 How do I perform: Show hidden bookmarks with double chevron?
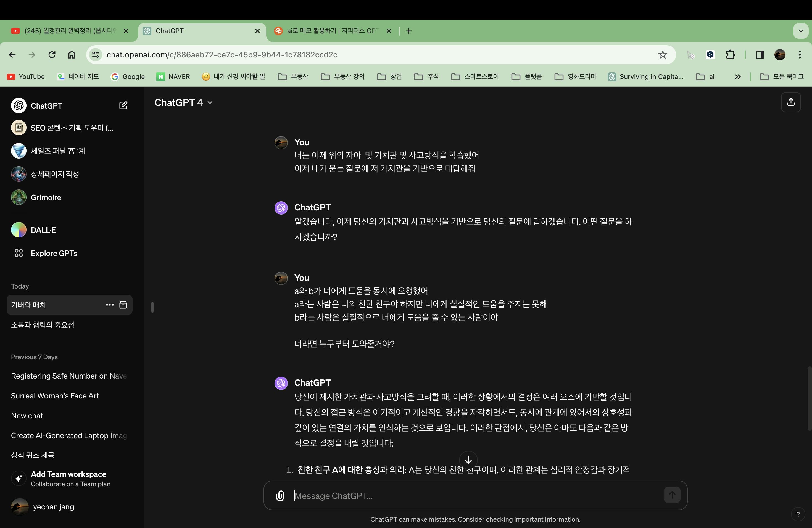(738, 77)
